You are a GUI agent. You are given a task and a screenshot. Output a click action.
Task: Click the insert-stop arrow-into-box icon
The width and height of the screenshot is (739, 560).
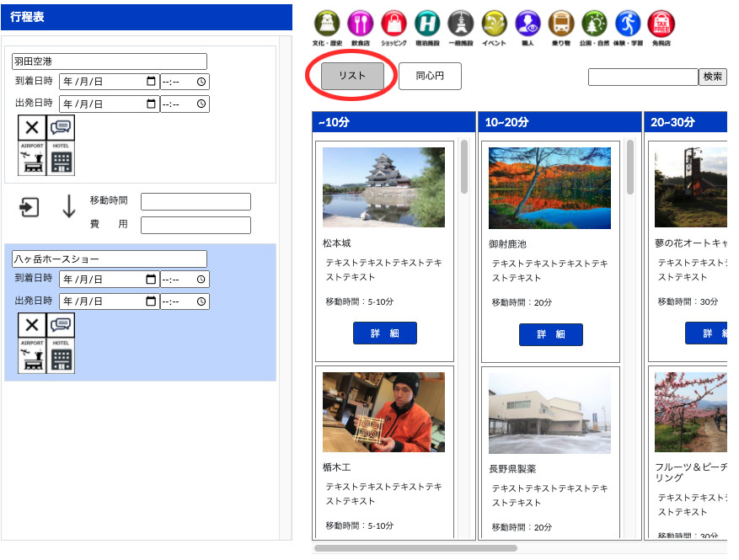click(29, 207)
